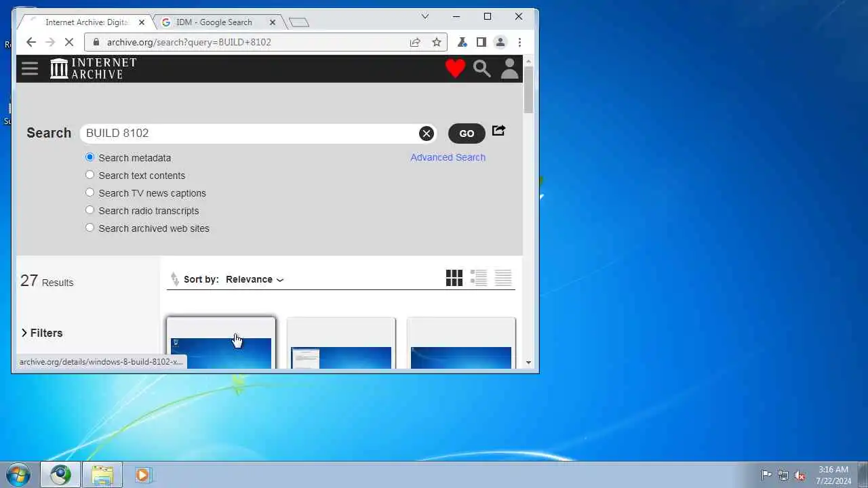Switch to compact list view
Viewport: 868px width, 488px height.
coord(503,278)
